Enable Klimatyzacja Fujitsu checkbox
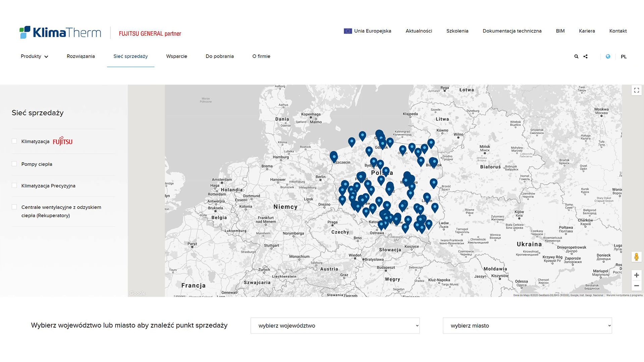The image size is (644, 362). click(14, 141)
